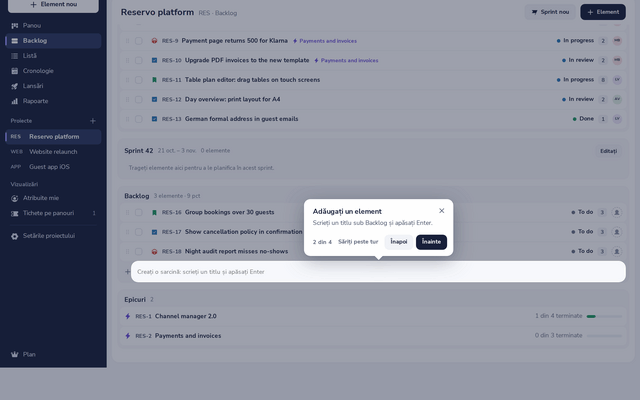This screenshot has height=400, width=640.
Task: Close the Adăugați un element tour popup
Action: 441,211
